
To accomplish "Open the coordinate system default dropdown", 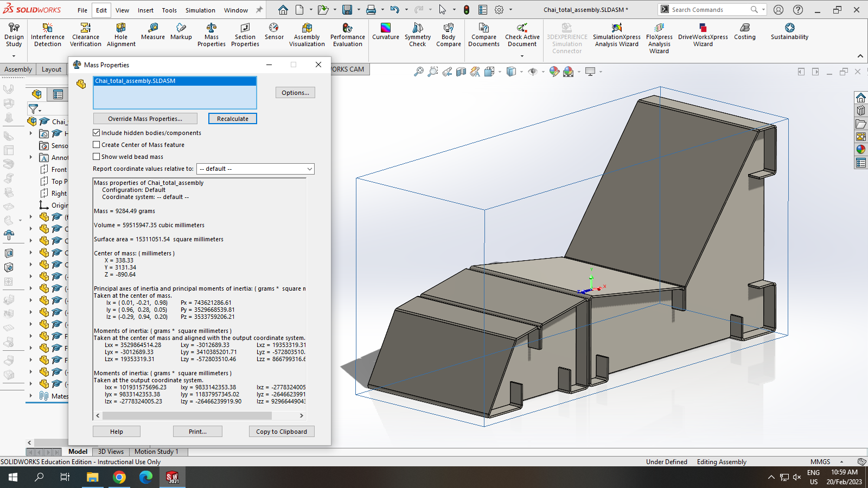I will coord(256,169).
